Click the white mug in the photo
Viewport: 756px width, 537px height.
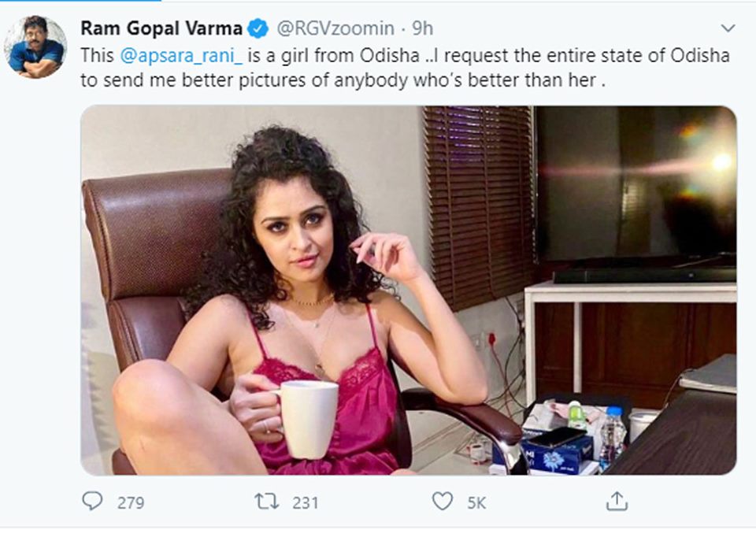[x=308, y=418]
